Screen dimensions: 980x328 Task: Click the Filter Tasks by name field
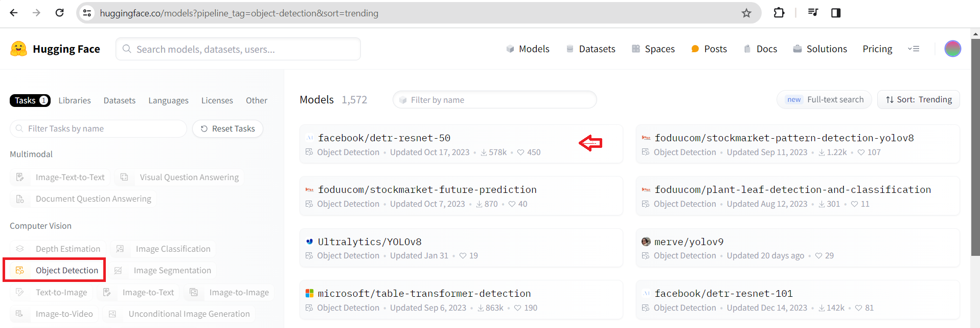[x=98, y=128]
